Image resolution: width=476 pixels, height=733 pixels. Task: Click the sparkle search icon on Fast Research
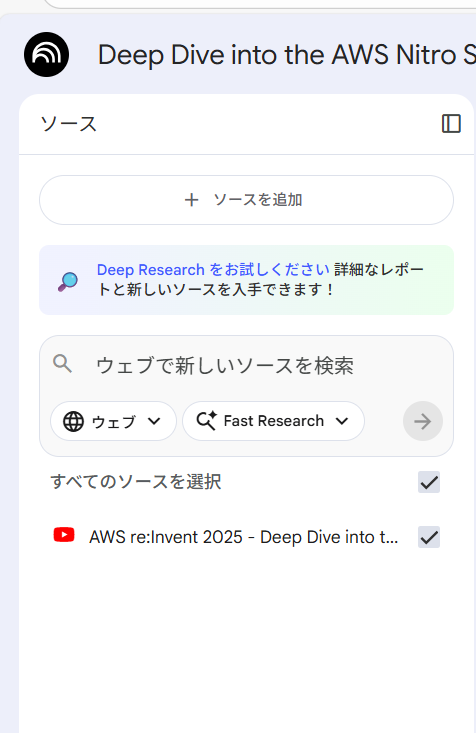pyautogui.click(x=206, y=421)
